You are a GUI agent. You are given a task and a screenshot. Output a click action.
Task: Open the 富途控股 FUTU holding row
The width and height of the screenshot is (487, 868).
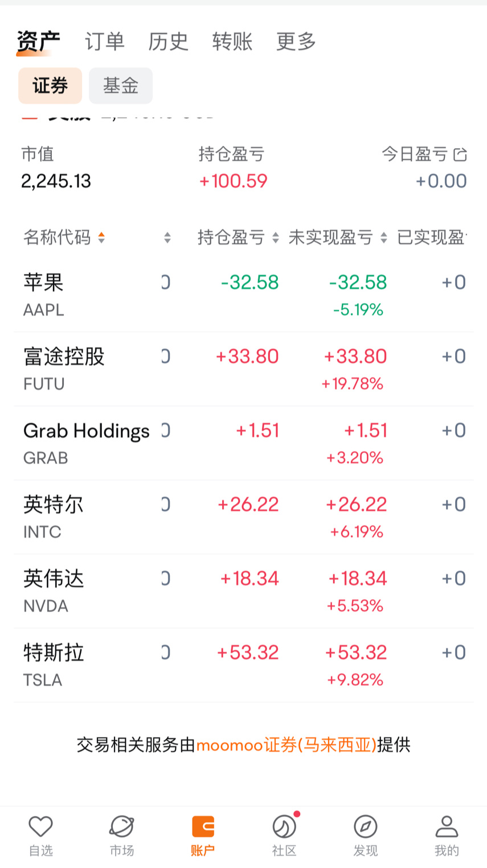244,369
